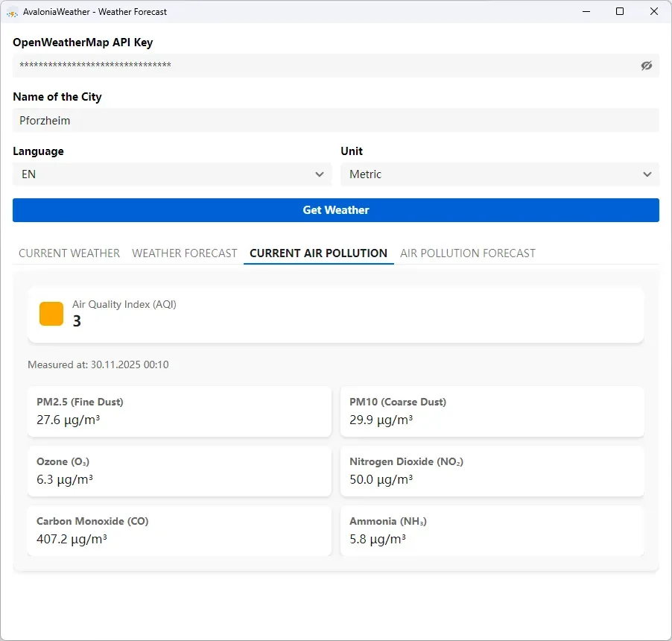Viewport: 672px width, 641px height.
Task: Expand the Language dropdown chevron
Action: coord(320,174)
